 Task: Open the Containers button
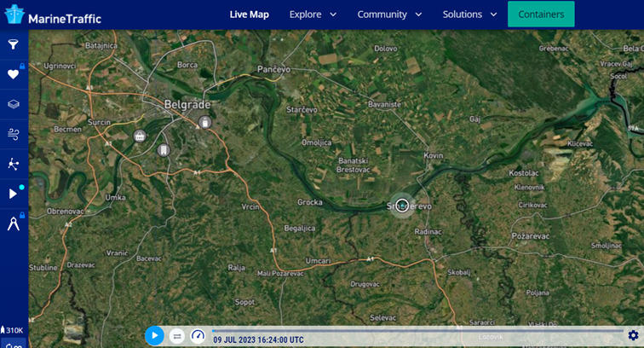pos(541,14)
